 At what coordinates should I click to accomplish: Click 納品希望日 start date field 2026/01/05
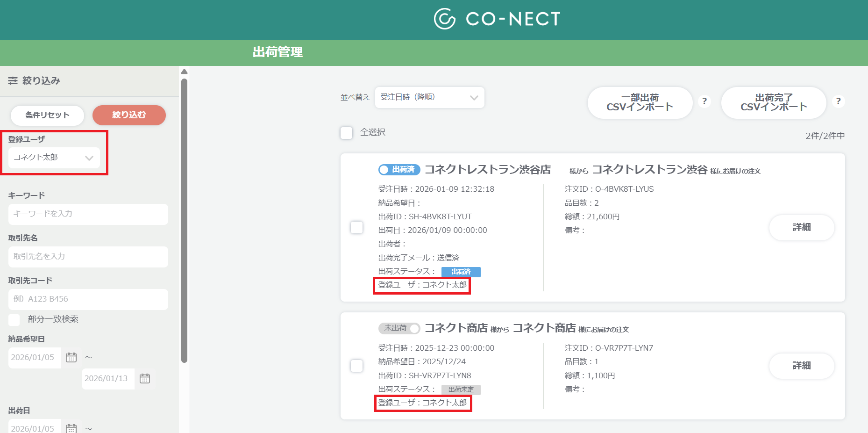(x=34, y=358)
